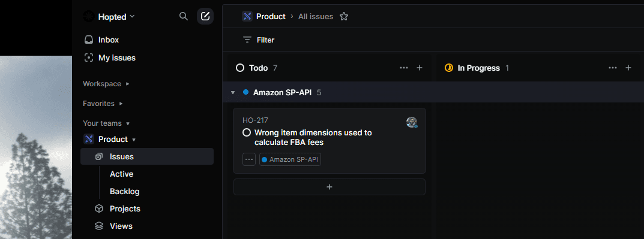This screenshot has height=239, width=644.
Task: Create a new issue with compose icon
Action: (x=205, y=16)
